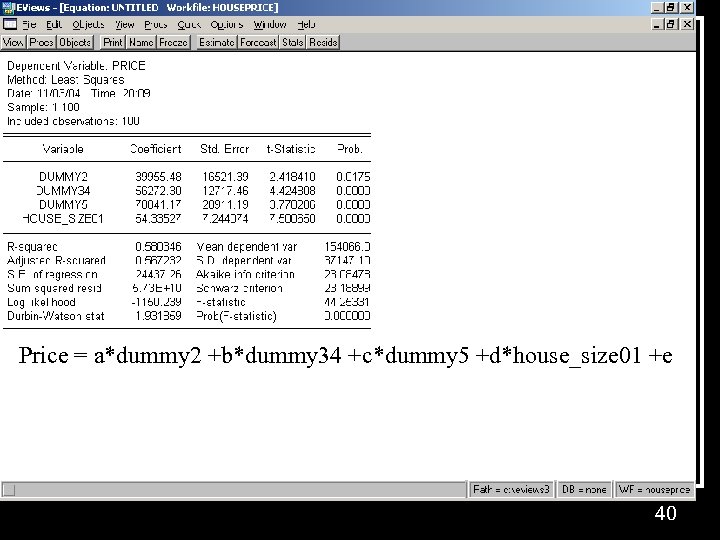The image size is (720, 540).
Task: Close the equation child window
Action: tap(686, 24)
